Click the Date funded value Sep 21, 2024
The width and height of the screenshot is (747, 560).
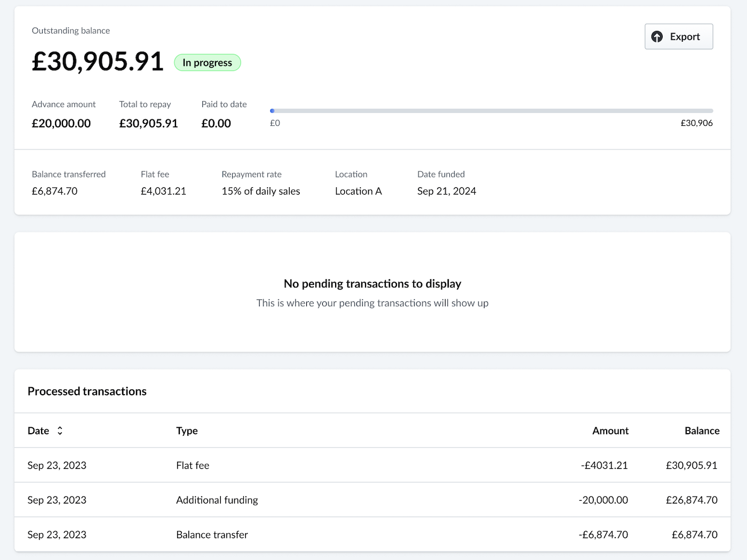[447, 191]
